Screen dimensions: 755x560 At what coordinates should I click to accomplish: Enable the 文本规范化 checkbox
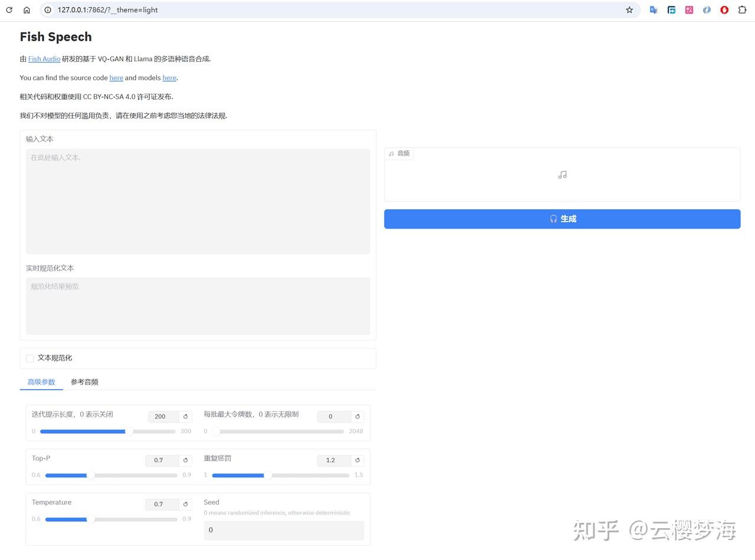click(x=29, y=358)
